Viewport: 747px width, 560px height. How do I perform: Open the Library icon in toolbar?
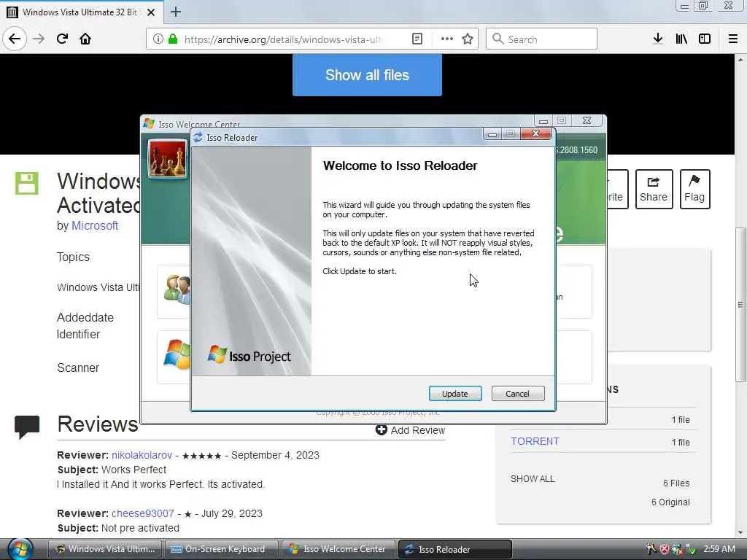681,39
